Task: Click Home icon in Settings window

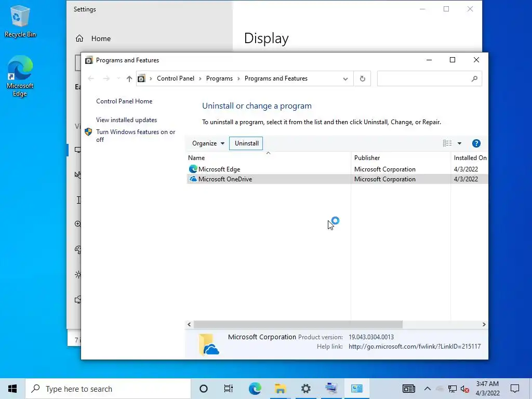Action: pyautogui.click(x=79, y=38)
